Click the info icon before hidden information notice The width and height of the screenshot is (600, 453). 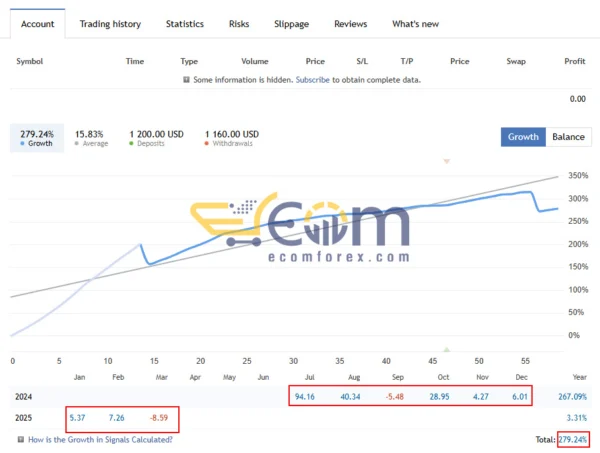point(186,80)
